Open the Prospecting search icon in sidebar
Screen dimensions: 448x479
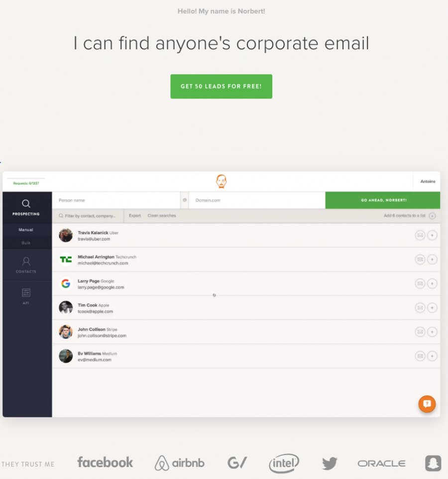pos(26,203)
